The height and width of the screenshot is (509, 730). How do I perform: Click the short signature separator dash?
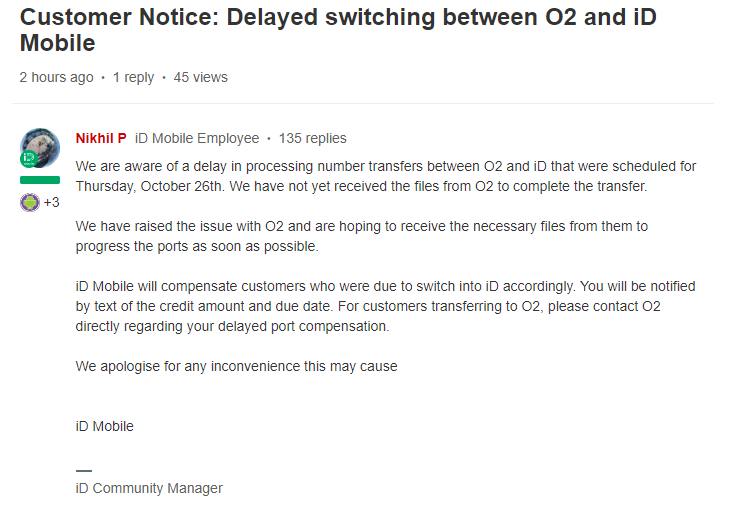coord(84,471)
